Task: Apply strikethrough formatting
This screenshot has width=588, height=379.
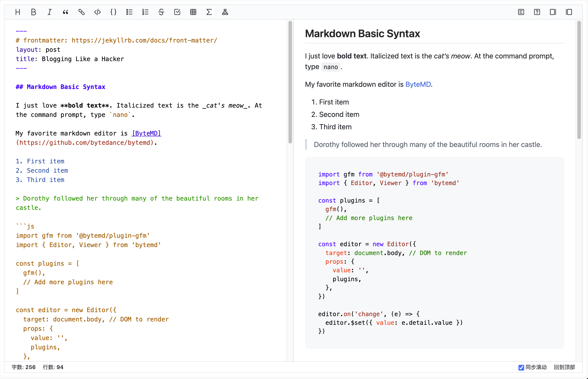Action: pos(161,12)
